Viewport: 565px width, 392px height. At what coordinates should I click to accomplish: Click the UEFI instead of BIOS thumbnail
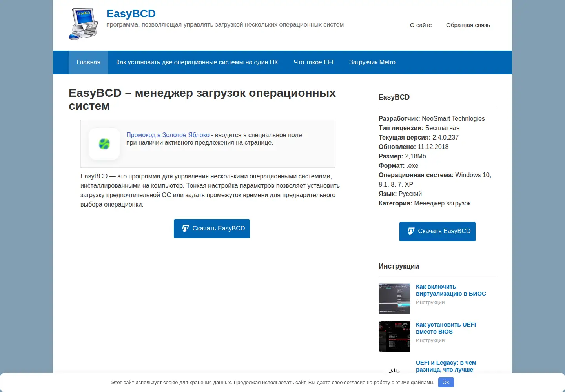click(x=394, y=337)
